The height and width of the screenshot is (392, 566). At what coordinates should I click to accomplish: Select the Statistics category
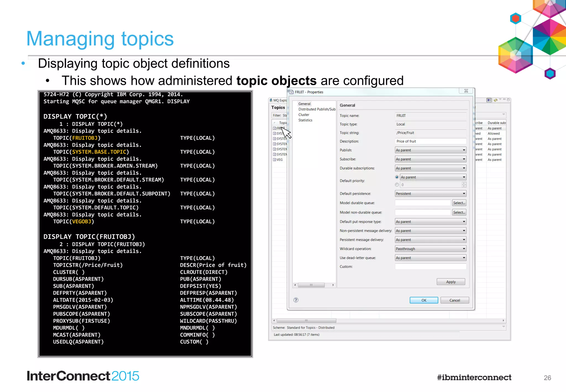pos(305,120)
